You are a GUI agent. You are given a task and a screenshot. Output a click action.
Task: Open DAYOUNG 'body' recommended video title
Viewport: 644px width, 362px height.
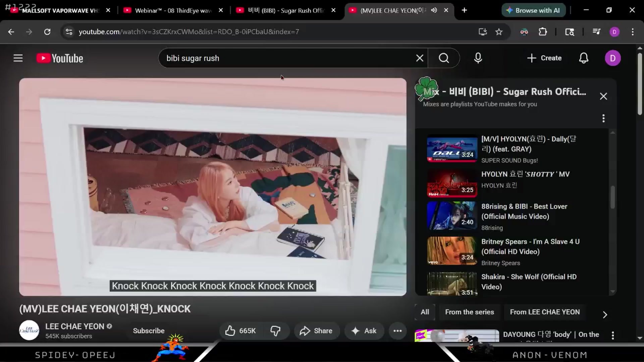551,335
